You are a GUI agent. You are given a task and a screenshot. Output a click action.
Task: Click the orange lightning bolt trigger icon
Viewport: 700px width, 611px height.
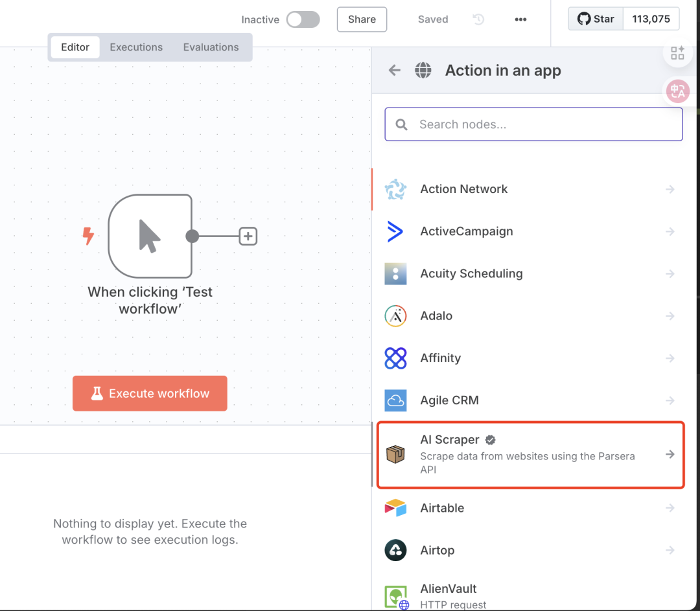click(x=88, y=236)
